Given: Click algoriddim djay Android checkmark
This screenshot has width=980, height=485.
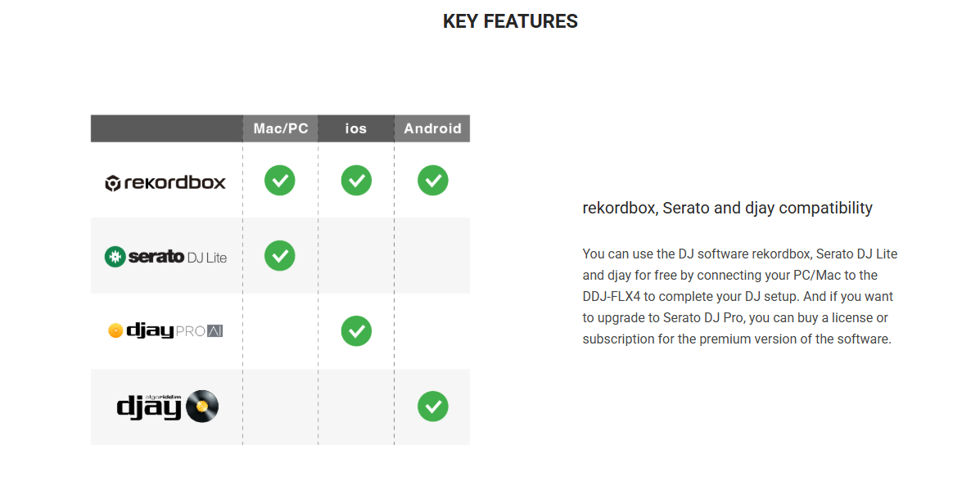Looking at the screenshot, I should pyautogui.click(x=432, y=406).
